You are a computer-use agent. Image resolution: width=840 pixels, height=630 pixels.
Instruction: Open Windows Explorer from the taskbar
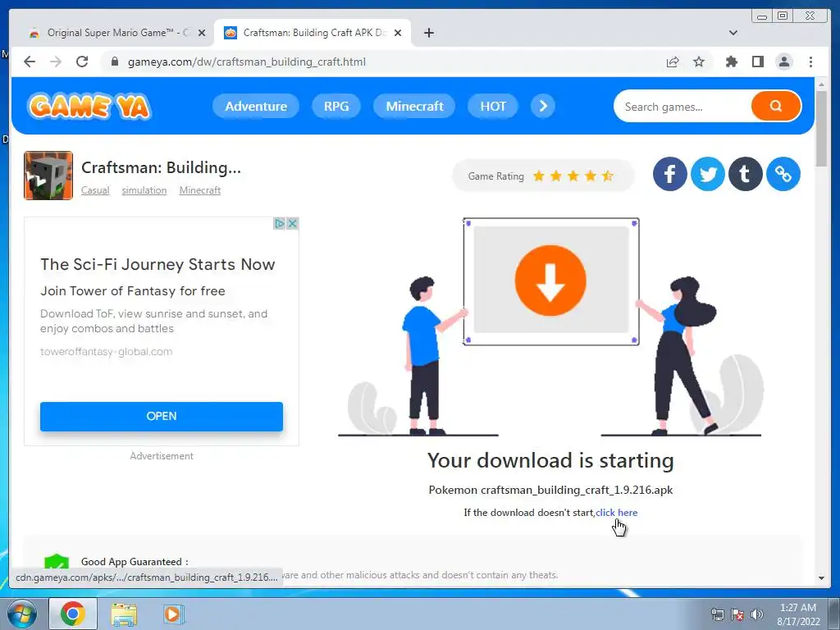(x=124, y=614)
